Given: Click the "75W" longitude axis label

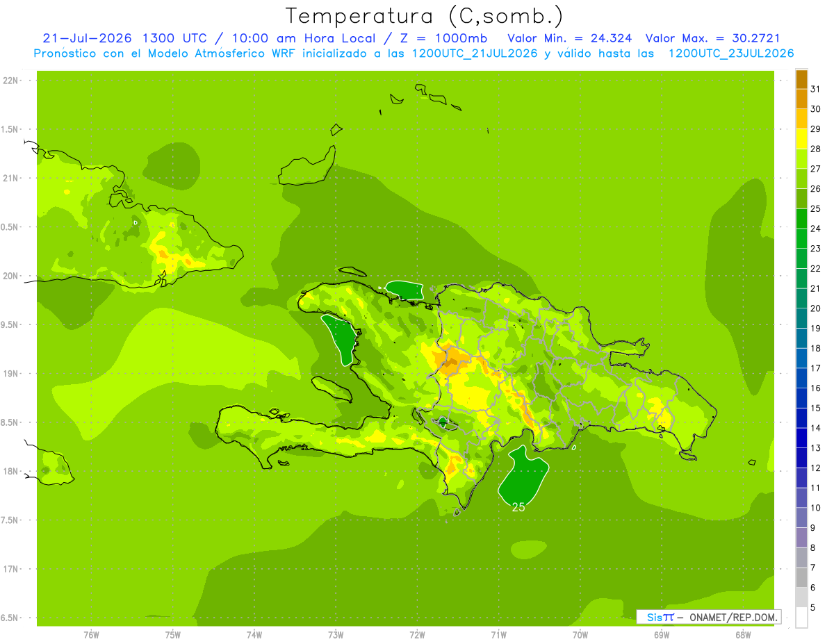Looking at the screenshot, I should pyautogui.click(x=173, y=635).
